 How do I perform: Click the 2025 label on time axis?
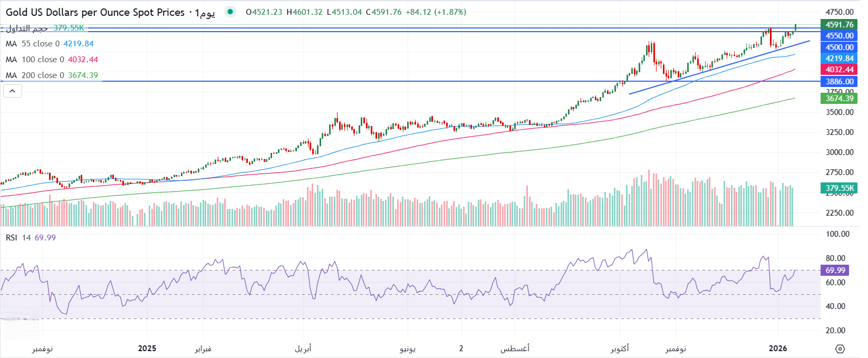147,349
